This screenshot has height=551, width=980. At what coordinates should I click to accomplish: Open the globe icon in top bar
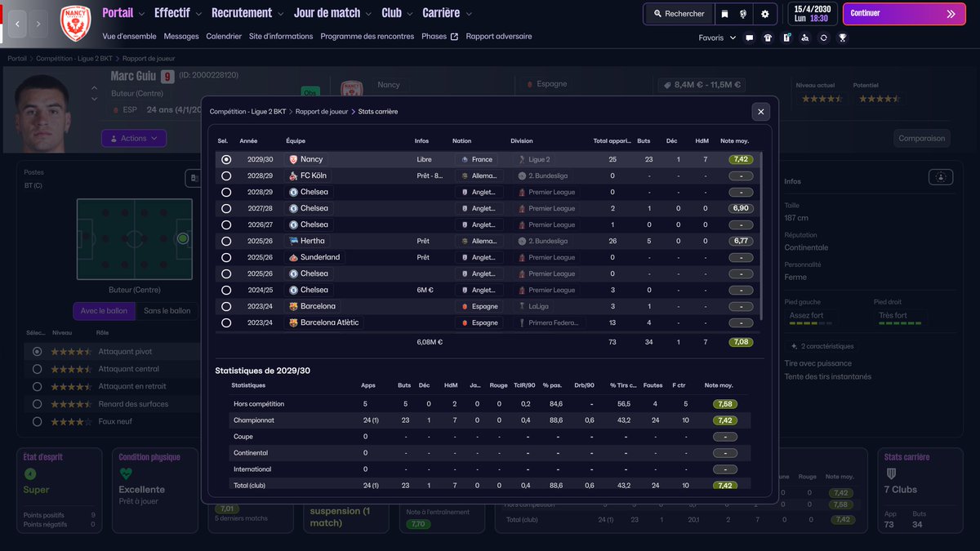point(744,14)
